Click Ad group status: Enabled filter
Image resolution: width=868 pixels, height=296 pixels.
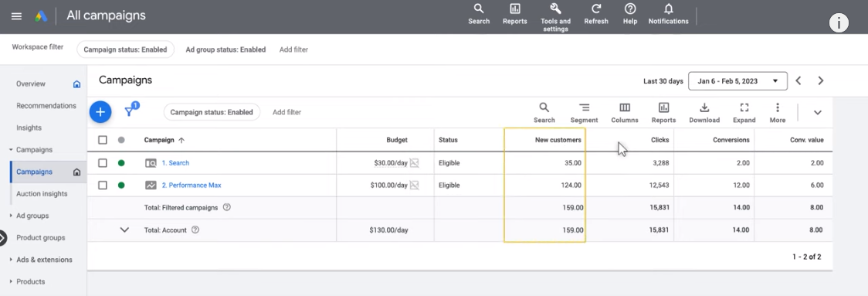(x=225, y=49)
